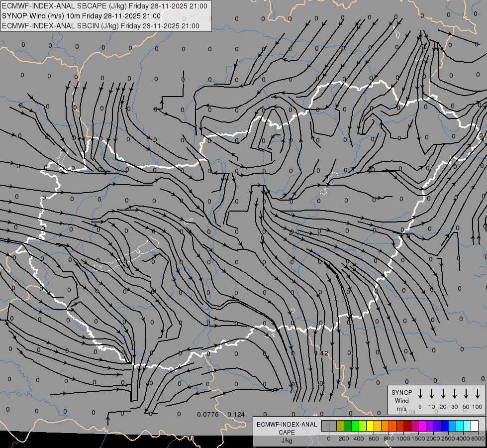Click the white CAPE legend swatch
487x448 pixels.
tap(474, 426)
